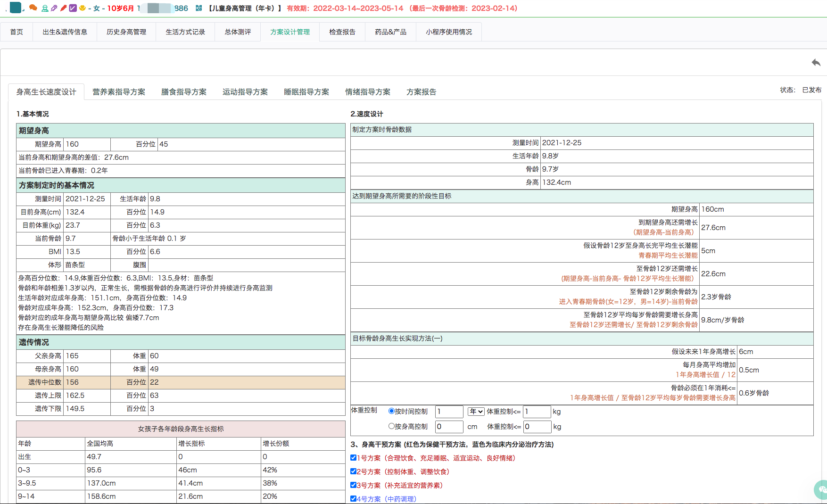Click the 27.6cm value in 速度设计

point(713,228)
